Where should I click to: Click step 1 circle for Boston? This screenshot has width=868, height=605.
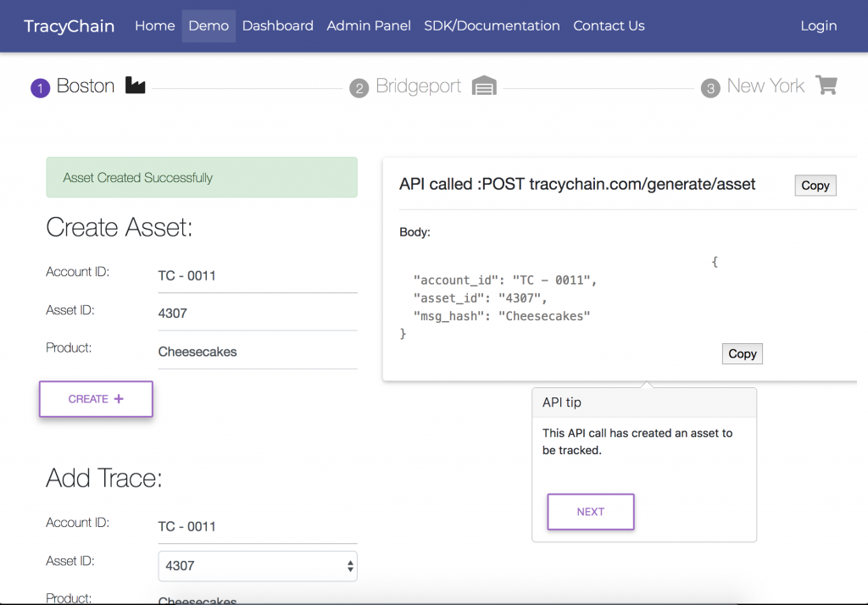40,87
